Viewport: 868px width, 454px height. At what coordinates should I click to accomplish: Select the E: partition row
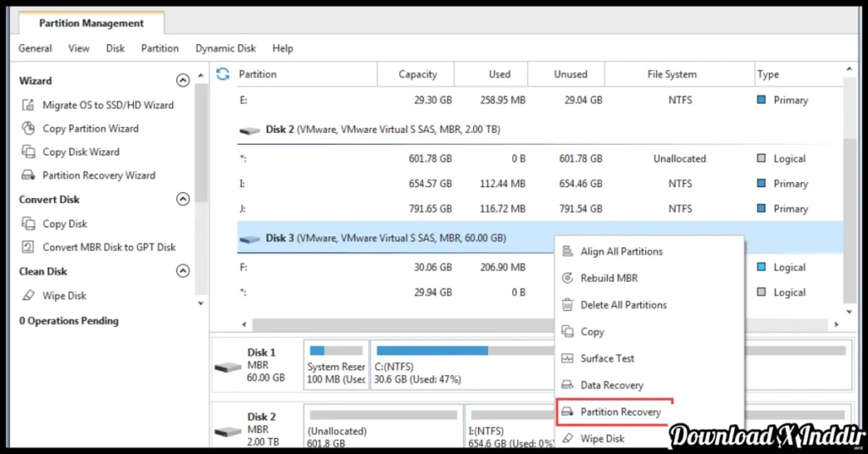540,100
